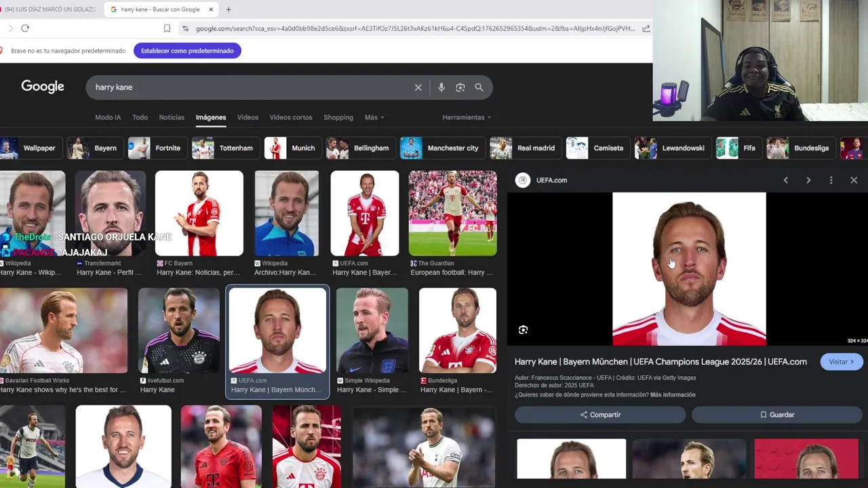Image resolution: width=868 pixels, height=488 pixels.
Task: Close the image preview panel
Action: click(854, 180)
